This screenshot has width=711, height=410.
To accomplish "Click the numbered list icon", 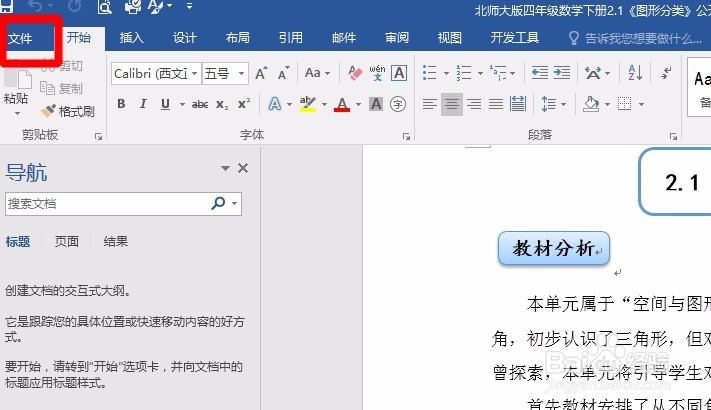I will click(463, 73).
